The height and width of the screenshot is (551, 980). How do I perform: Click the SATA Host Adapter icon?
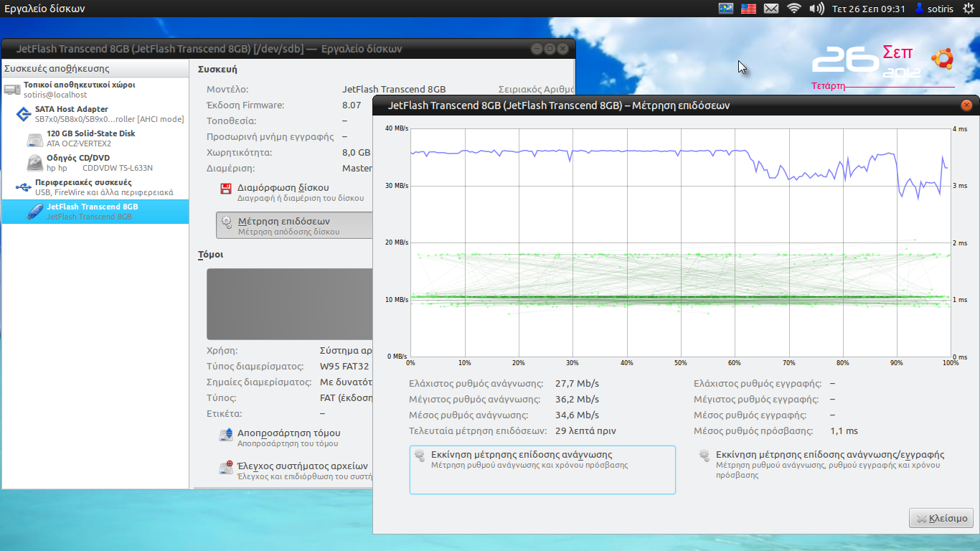click(x=23, y=114)
